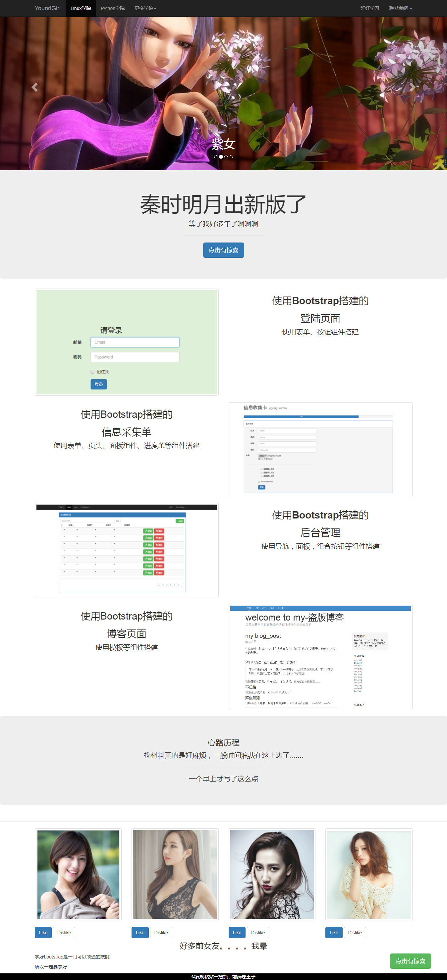
Task: Click the progress bar in 信息收集卡 image
Action: coord(318,416)
